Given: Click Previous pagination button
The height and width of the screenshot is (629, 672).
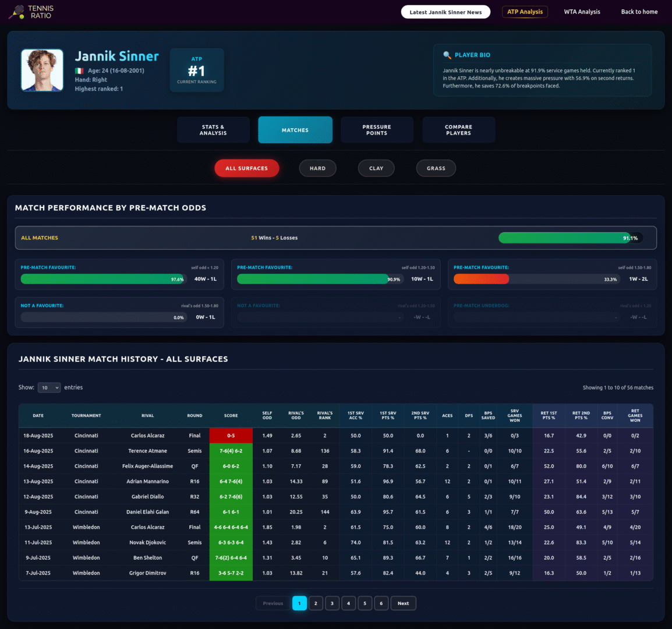Looking at the screenshot, I should coord(273,603).
